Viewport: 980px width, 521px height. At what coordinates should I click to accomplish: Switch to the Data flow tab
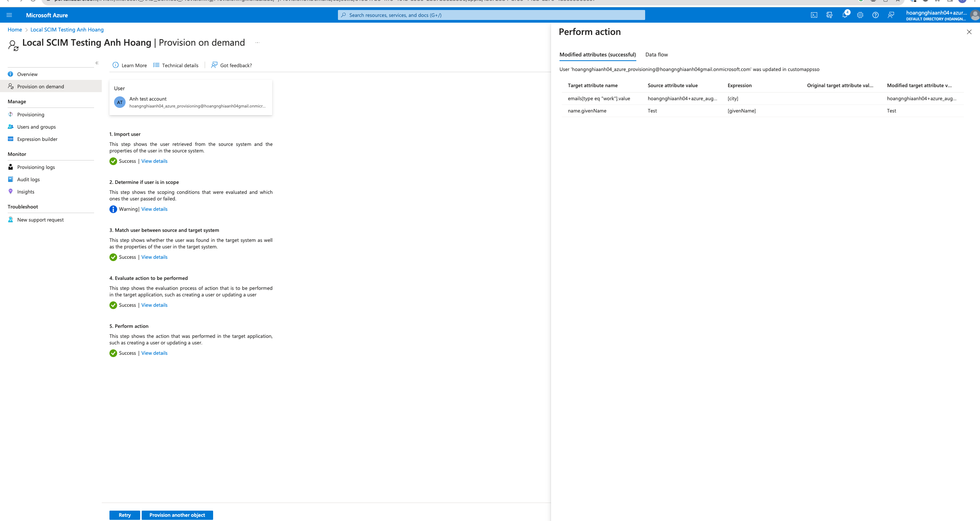tap(656, 55)
